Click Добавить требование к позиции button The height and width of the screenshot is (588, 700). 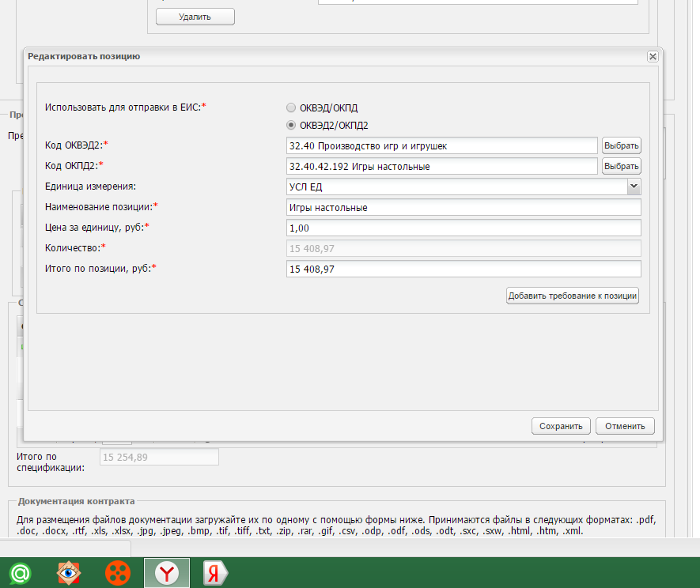coord(573,296)
